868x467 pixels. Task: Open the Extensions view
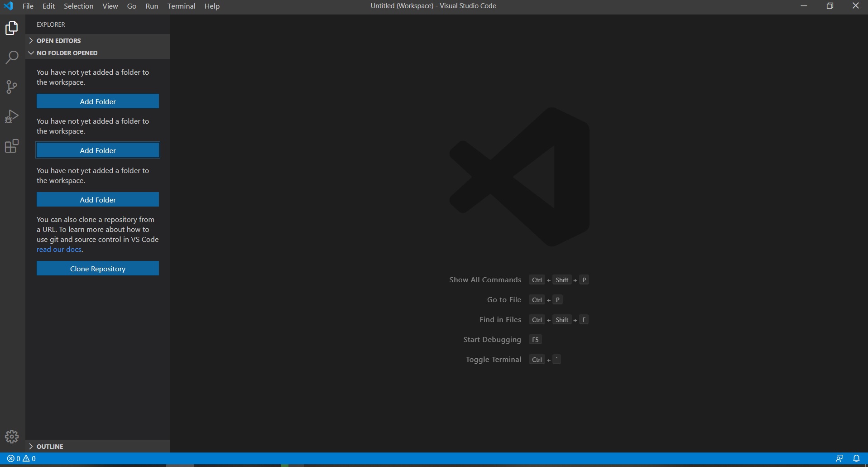(x=11, y=146)
